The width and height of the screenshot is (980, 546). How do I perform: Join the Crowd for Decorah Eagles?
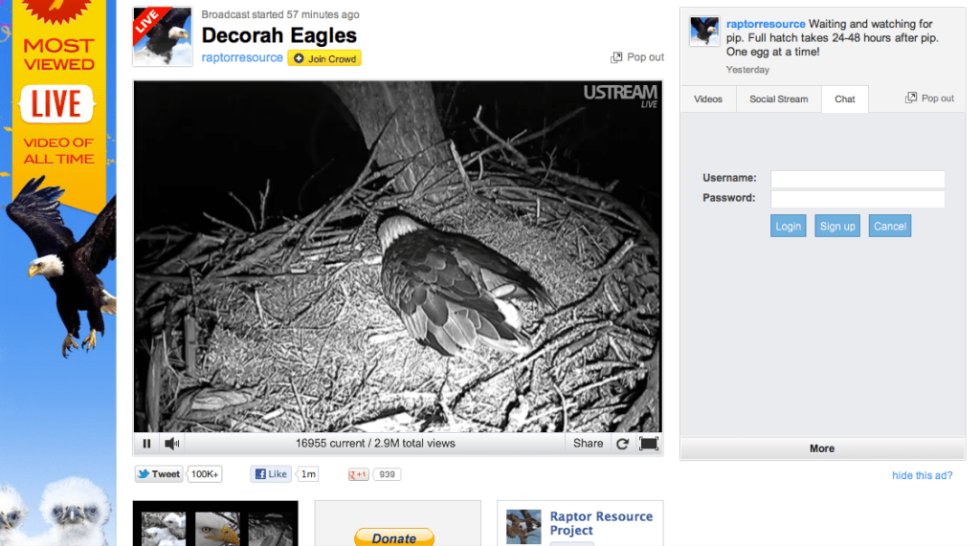tap(324, 58)
